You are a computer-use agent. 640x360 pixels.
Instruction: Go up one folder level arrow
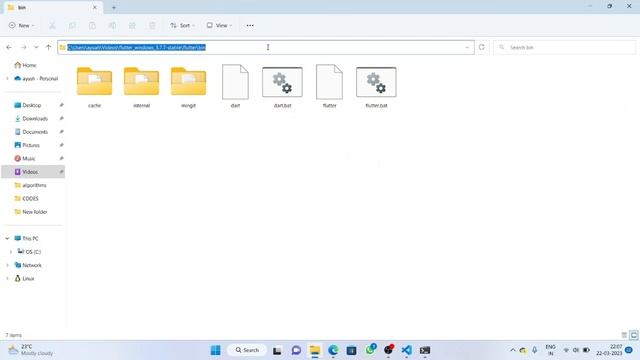click(x=48, y=47)
